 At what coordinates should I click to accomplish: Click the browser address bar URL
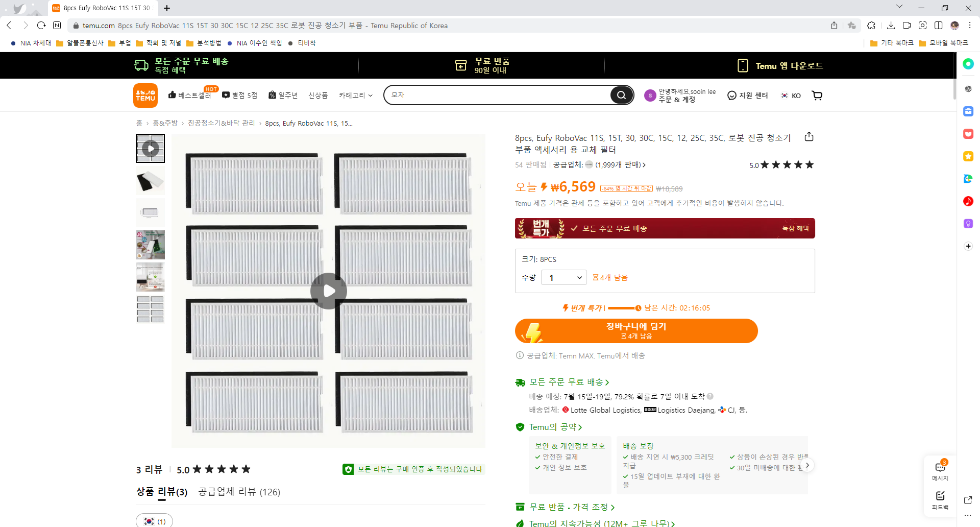(265, 26)
